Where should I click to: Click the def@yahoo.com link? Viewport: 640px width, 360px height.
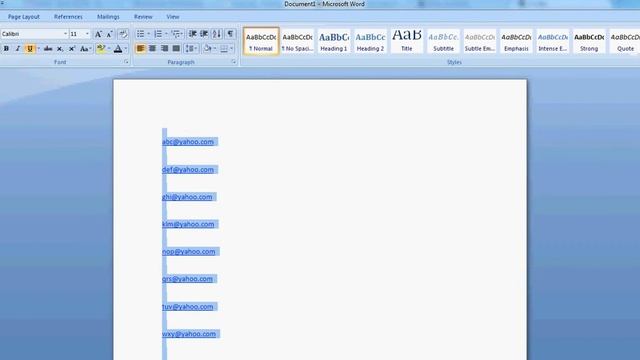(x=188, y=169)
